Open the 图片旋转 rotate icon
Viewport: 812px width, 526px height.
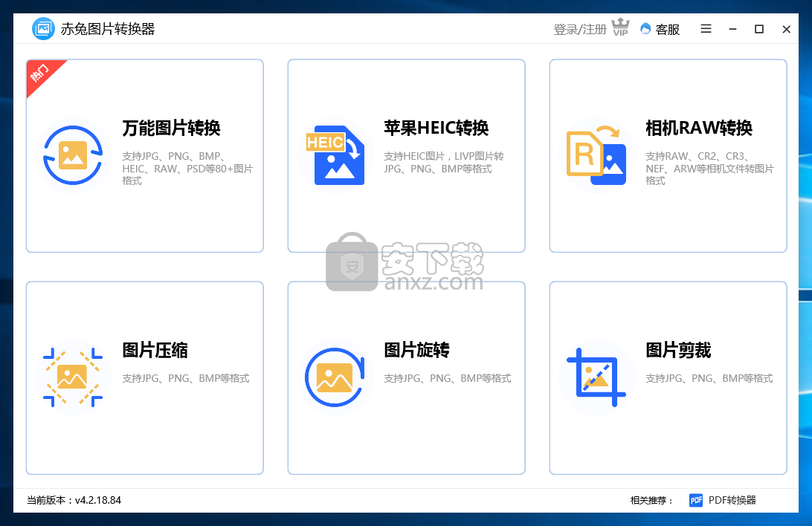pyautogui.click(x=335, y=377)
